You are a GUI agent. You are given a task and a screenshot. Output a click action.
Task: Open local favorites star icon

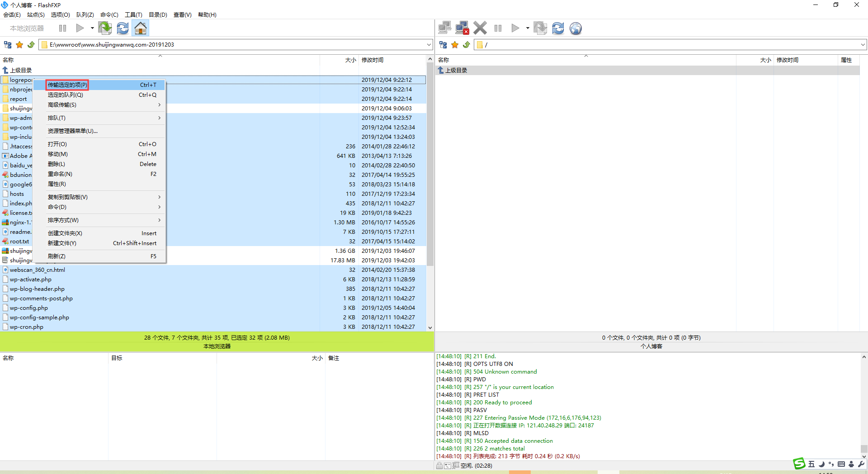coord(19,45)
